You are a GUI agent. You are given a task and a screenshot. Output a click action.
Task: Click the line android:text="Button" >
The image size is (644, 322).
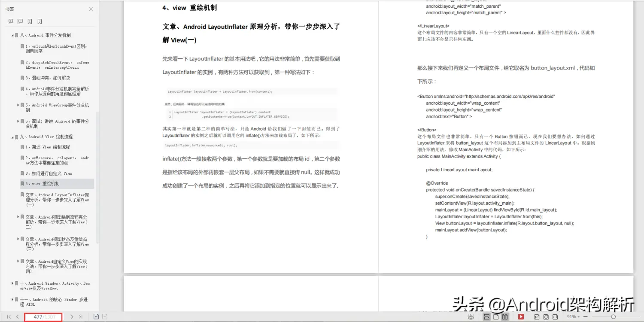point(449,117)
